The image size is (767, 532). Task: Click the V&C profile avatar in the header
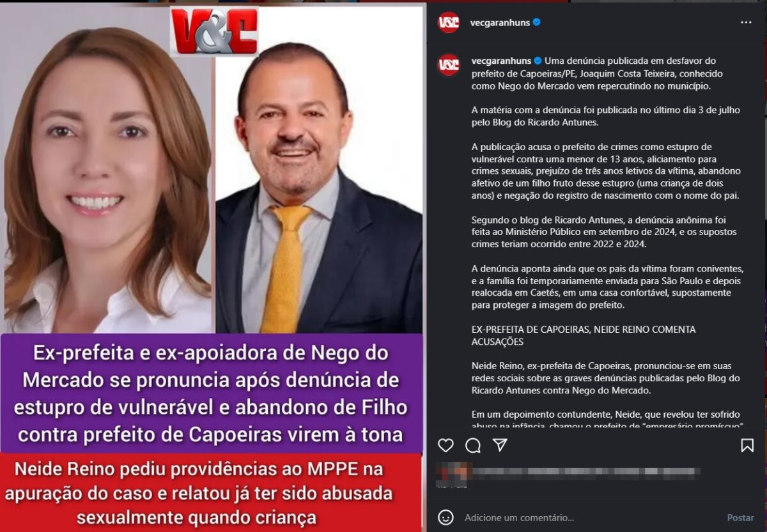[449, 22]
